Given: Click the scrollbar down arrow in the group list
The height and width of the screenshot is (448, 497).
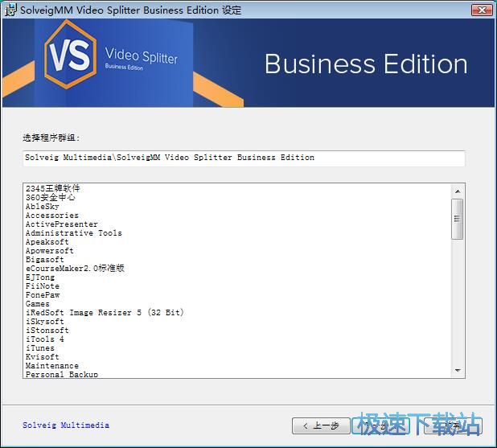Looking at the screenshot, I should [x=458, y=370].
